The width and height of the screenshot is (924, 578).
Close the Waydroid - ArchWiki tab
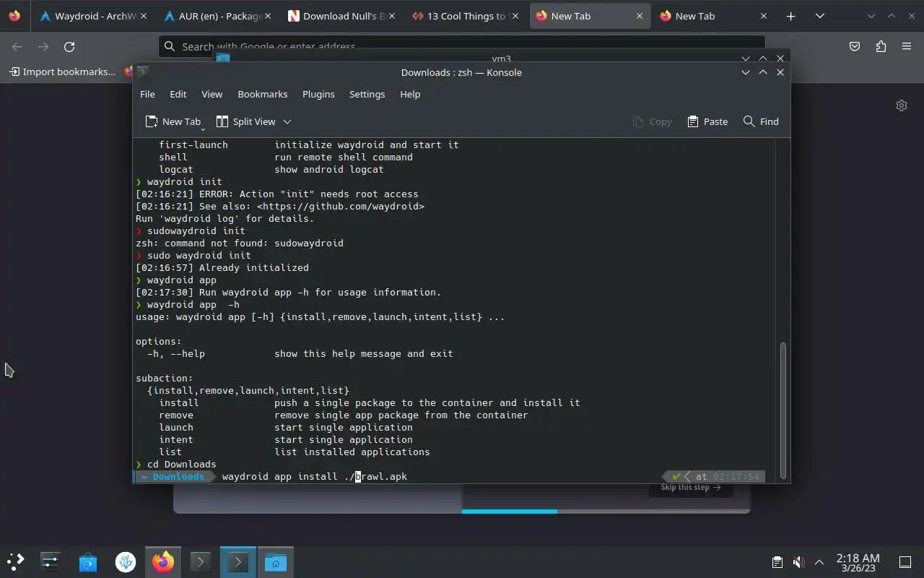[144, 16]
